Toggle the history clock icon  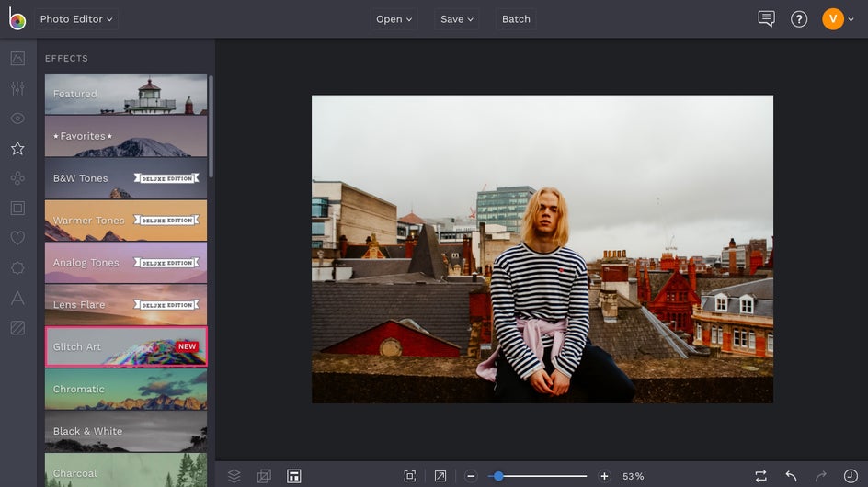tap(851, 476)
